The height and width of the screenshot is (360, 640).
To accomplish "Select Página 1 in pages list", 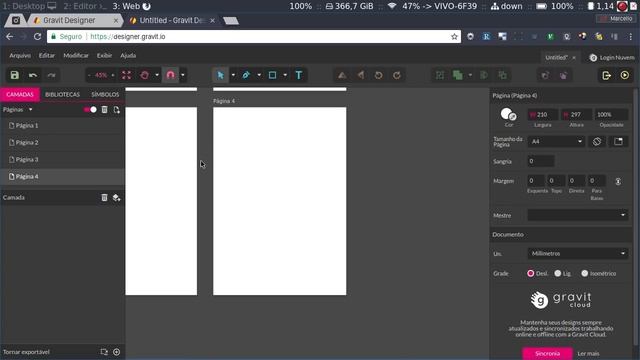I will click(x=62, y=126).
